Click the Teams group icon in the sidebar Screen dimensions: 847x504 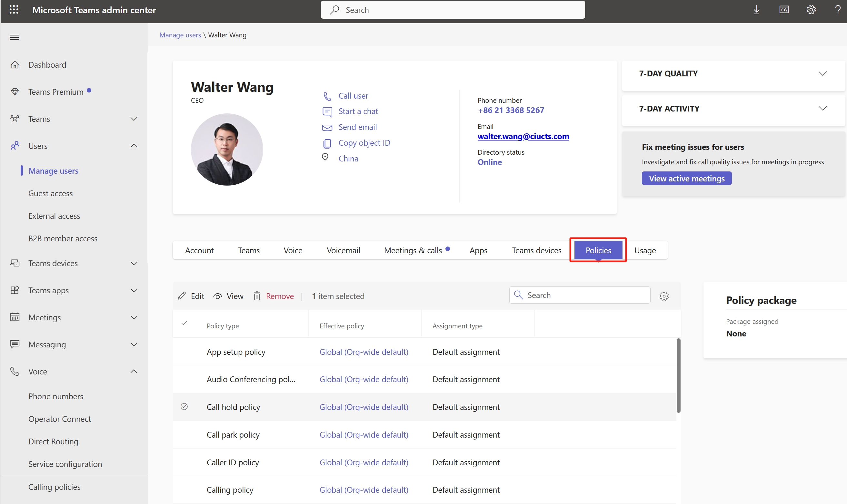point(15,119)
